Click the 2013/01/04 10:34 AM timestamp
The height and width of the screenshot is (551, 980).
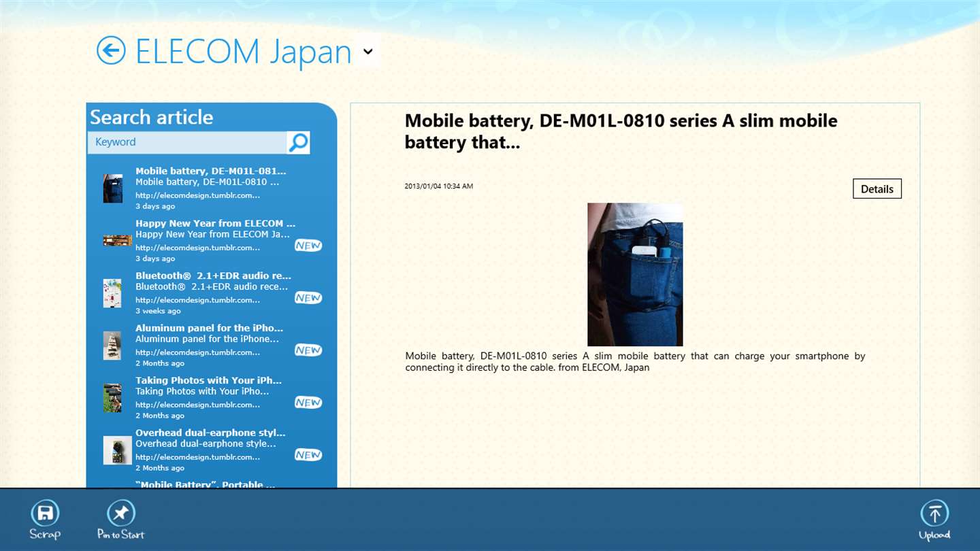[439, 186]
